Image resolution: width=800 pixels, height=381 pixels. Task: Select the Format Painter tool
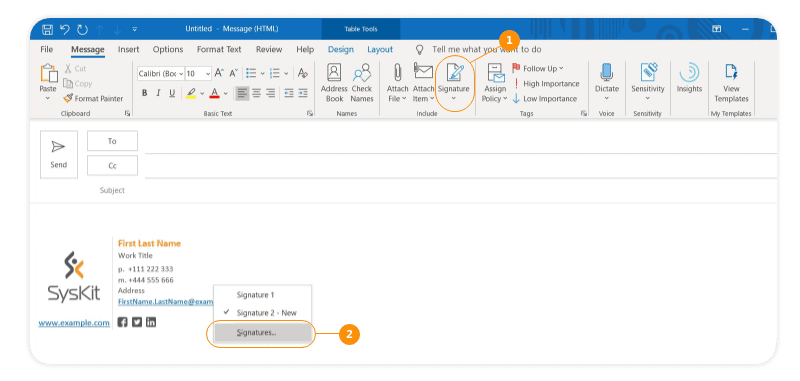[93, 98]
